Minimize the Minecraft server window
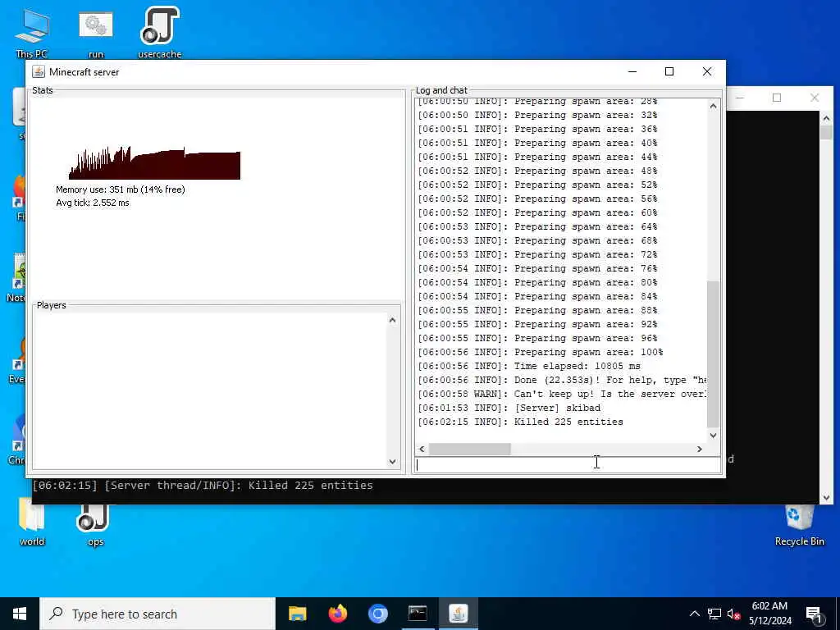The height and width of the screenshot is (630, 840). pyautogui.click(x=632, y=72)
